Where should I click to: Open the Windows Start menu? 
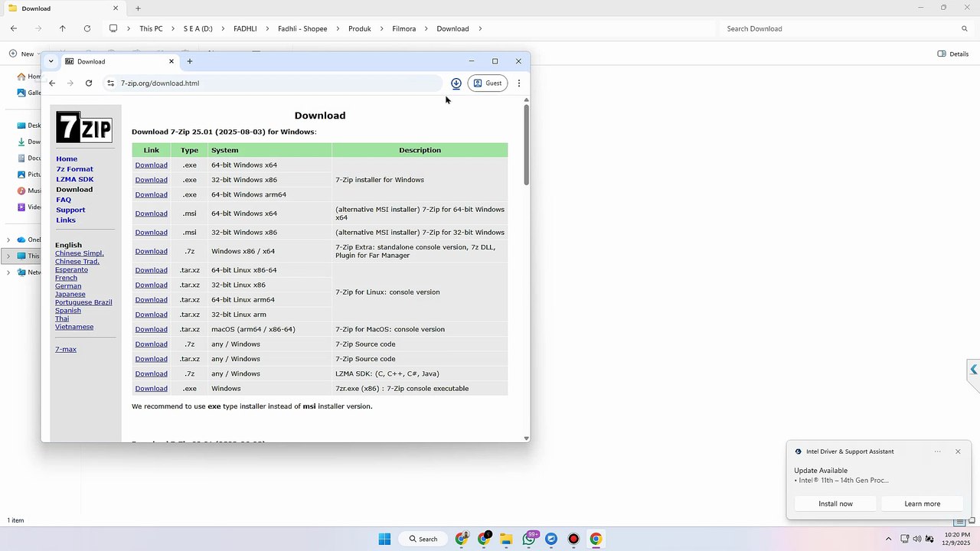[x=384, y=539]
